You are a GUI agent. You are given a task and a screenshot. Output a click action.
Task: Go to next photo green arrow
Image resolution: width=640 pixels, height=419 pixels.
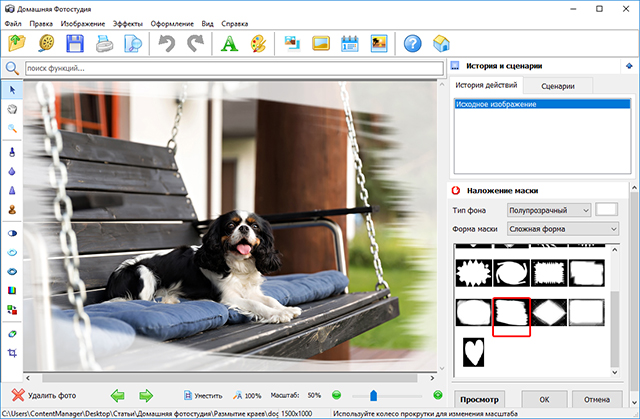pyautogui.click(x=146, y=395)
